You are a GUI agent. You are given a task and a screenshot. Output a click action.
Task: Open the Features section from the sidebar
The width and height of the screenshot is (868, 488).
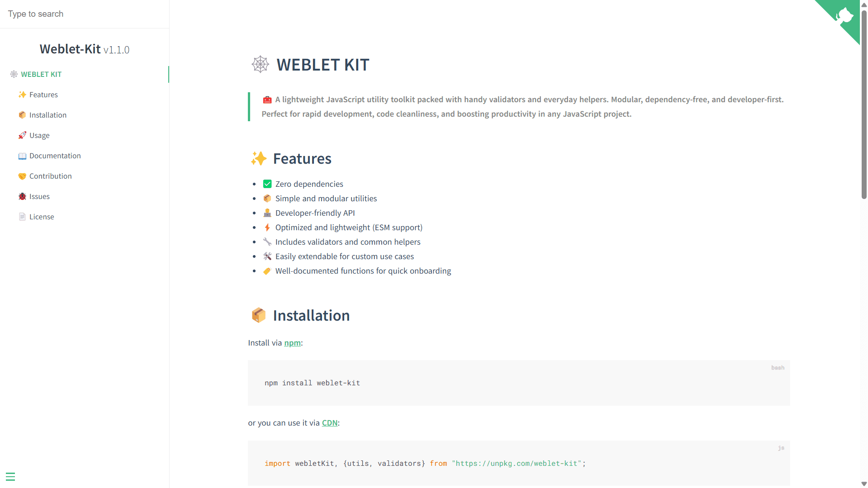(x=43, y=95)
